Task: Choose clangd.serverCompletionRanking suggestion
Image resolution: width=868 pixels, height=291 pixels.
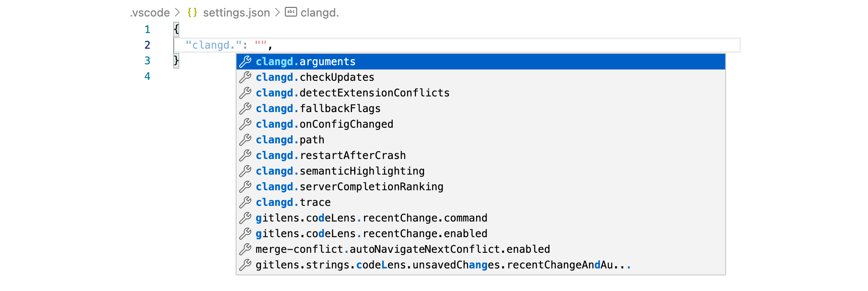Action: (x=481, y=187)
